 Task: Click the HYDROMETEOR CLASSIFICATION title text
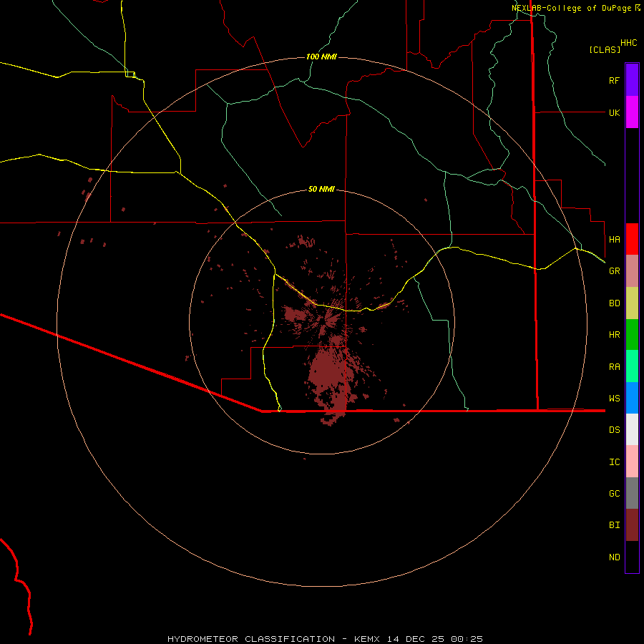pyautogui.click(x=251, y=639)
